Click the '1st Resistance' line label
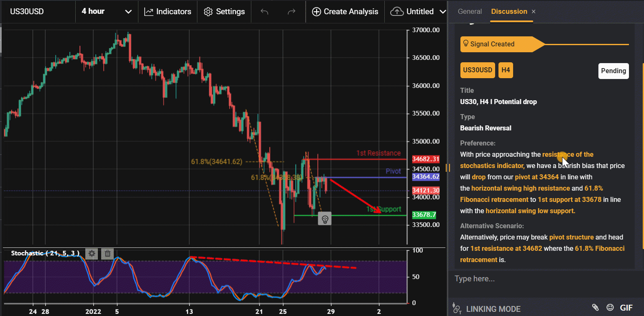This screenshot has height=316, width=644. pos(378,153)
